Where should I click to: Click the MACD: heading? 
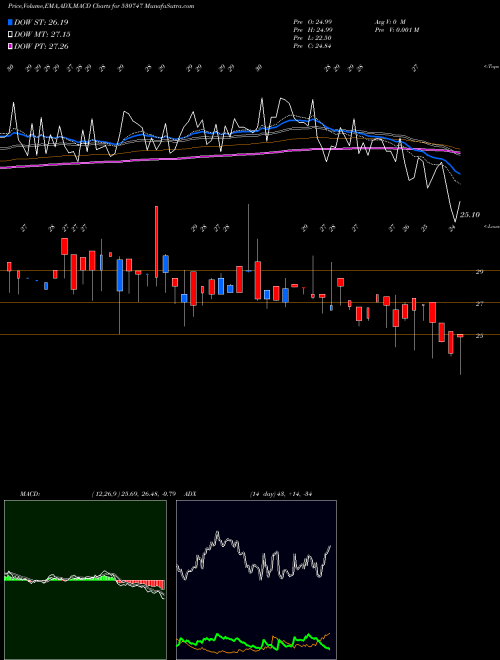pyautogui.click(x=29, y=494)
